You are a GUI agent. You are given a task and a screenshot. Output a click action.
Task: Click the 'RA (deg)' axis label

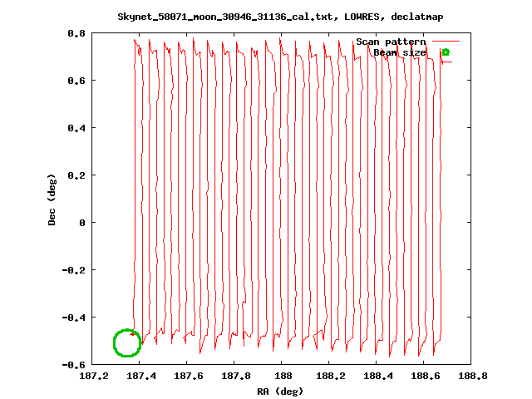(280, 392)
